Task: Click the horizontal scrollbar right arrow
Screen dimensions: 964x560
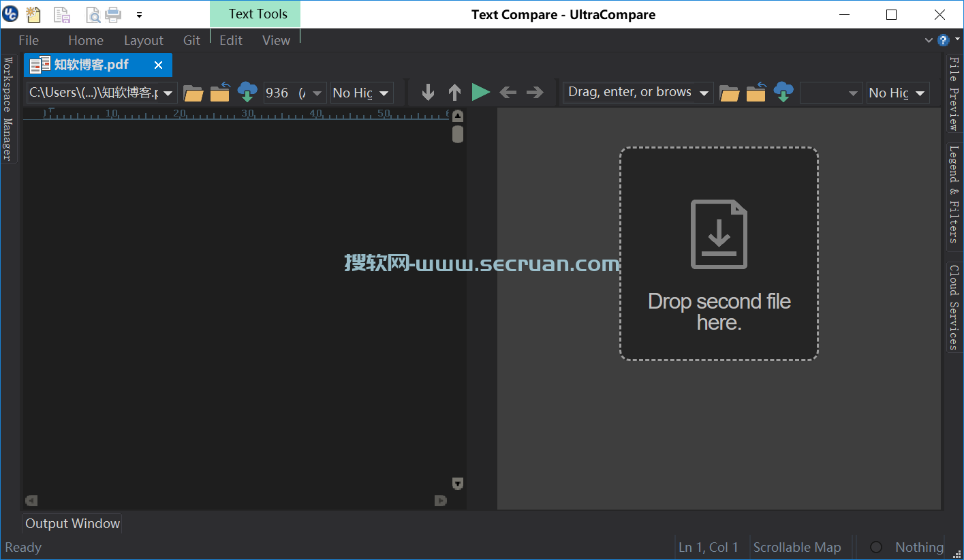Action: (x=441, y=501)
